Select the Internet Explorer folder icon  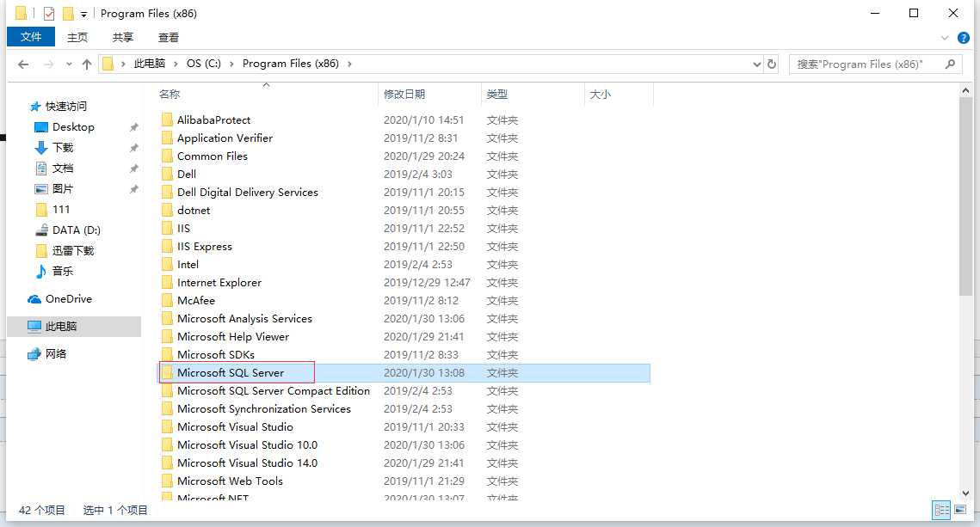pos(167,282)
